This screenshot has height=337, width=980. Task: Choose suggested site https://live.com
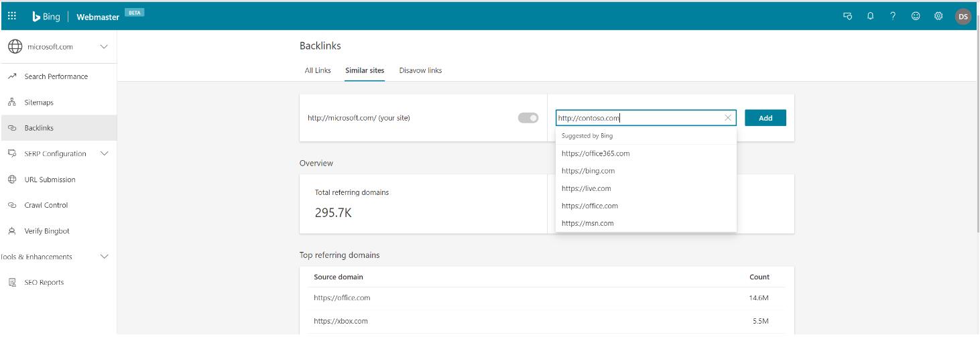pyautogui.click(x=646, y=188)
